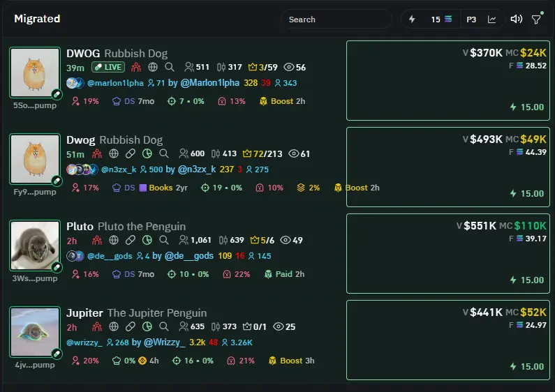The height and width of the screenshot is (392, 555).
Task: Select the P3 preset
Action: coord(471,20)
